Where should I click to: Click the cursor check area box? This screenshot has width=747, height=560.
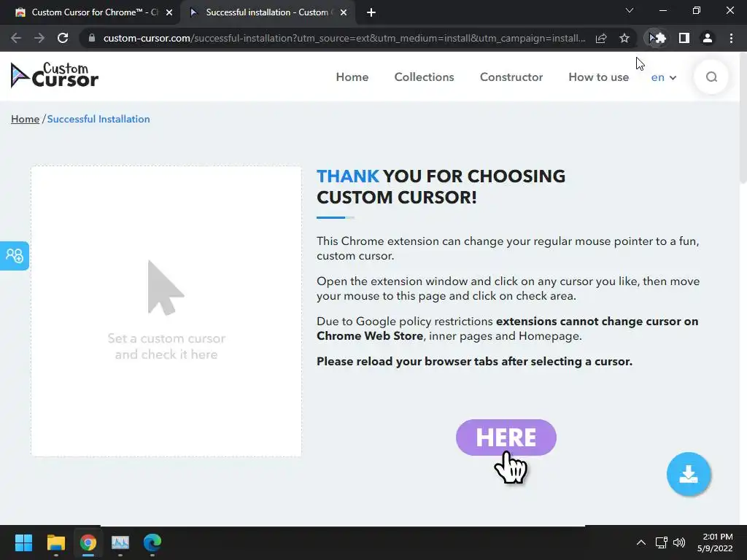tap(166, 311)
